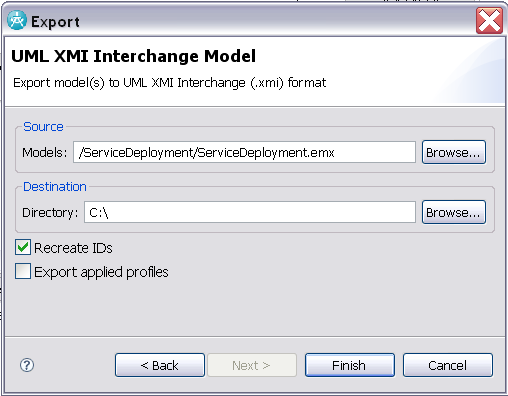Enable the Recreate IDs checkbox
This screenshot has height=396, width=508.
pyautogui.click(x=23, y=247)
